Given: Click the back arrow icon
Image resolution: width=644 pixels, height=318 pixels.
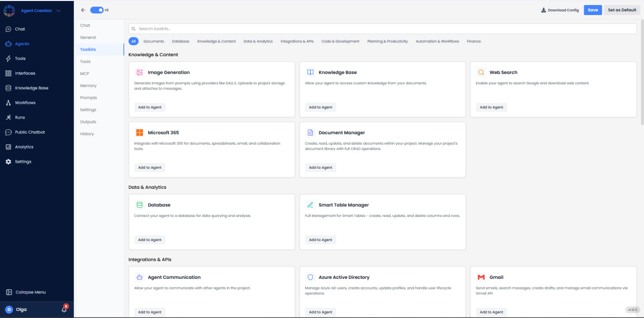Looking at the screenshot, I should coord(83,10).
